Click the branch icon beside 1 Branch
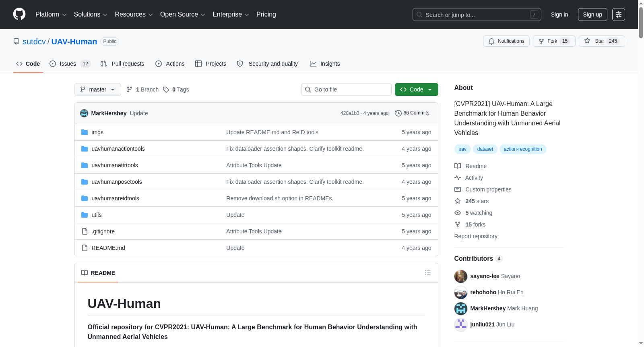Screen dimensions: 644x347 point(130,89)
